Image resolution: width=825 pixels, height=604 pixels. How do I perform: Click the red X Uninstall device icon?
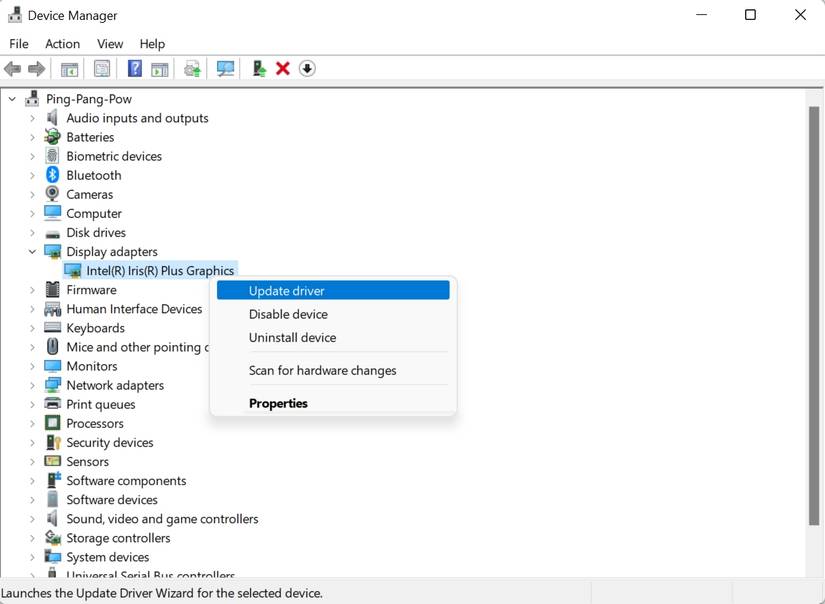tap(283, 68)
